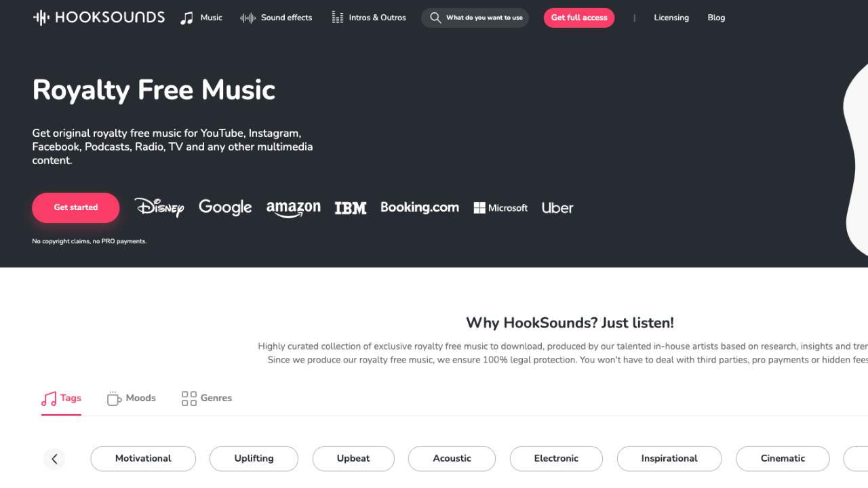868x488 pixels.
Task: Select the Acoustic tag
Action: pyautogui.click(x=452, y=459)
